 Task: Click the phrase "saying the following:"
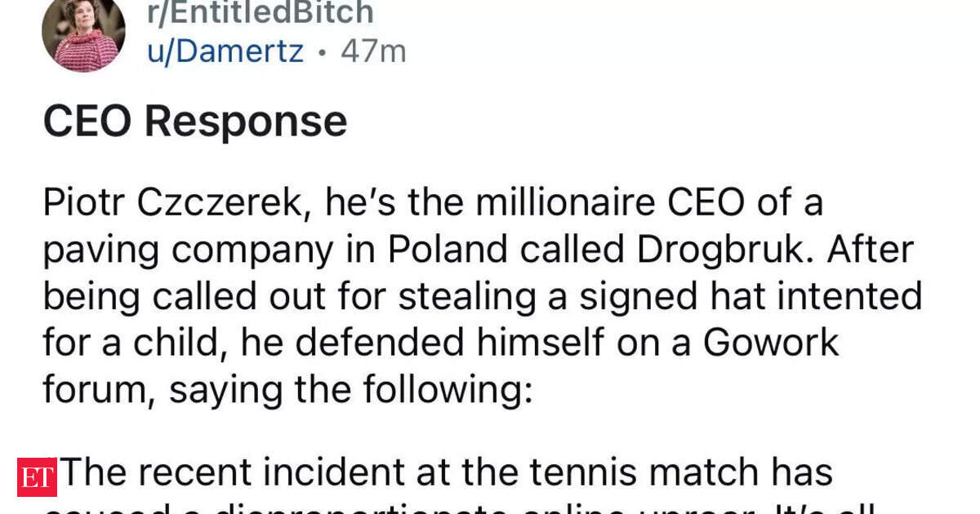click(x=350, y=389)
